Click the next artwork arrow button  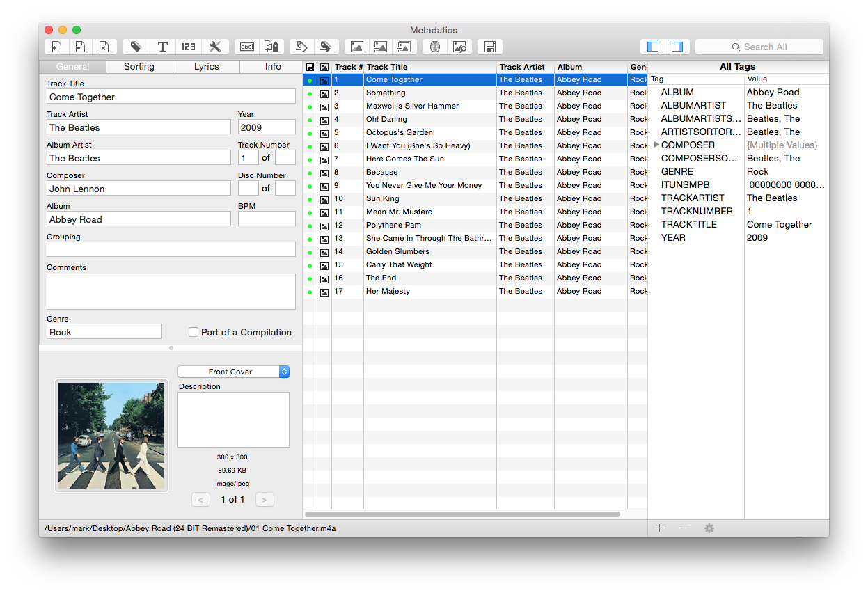click(x=264, y=499)
